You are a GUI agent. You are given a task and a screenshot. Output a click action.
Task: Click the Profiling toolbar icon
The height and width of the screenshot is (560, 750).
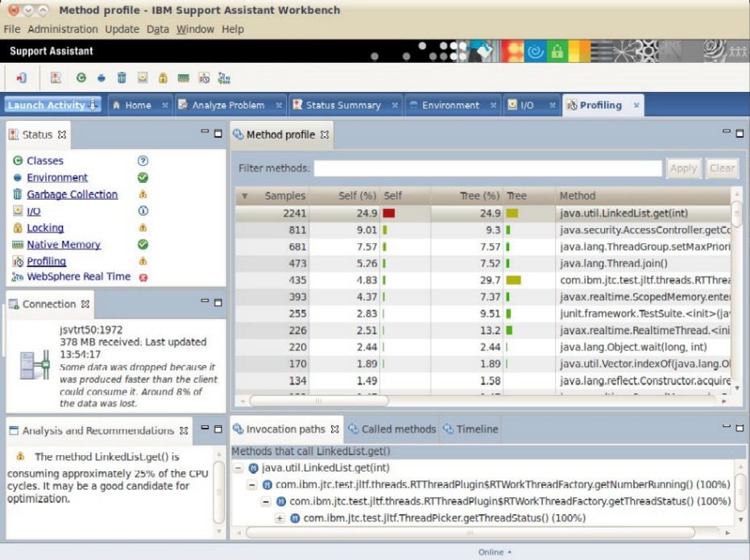[205, 77]
